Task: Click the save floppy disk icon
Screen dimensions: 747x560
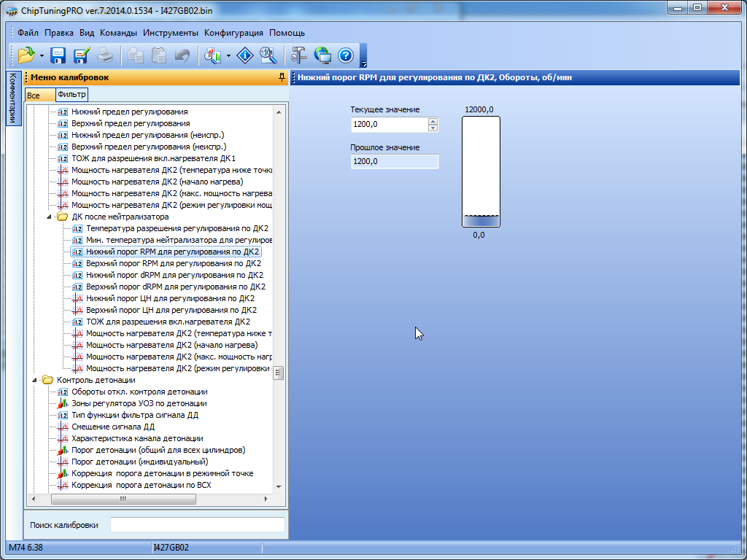Action: (x=58, y=55)
